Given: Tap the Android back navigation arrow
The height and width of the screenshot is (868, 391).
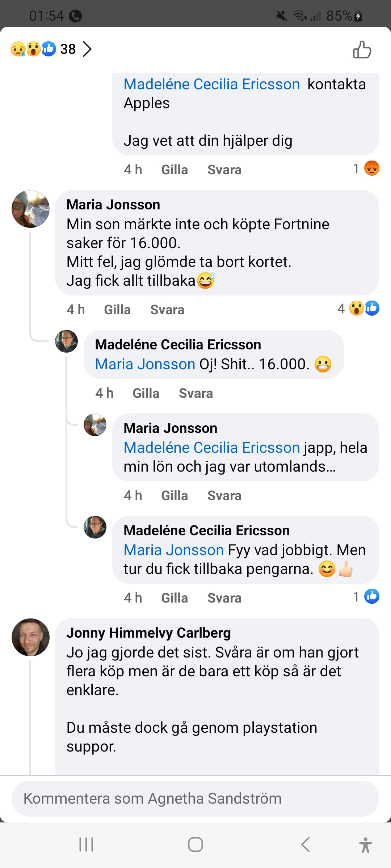Looking at the screenshot, I should coord(305,844).
